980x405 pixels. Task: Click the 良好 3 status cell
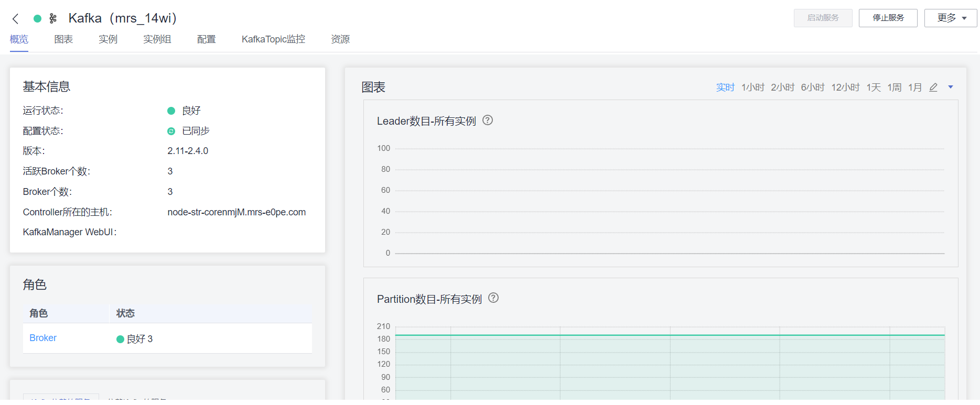click(135, 339)
